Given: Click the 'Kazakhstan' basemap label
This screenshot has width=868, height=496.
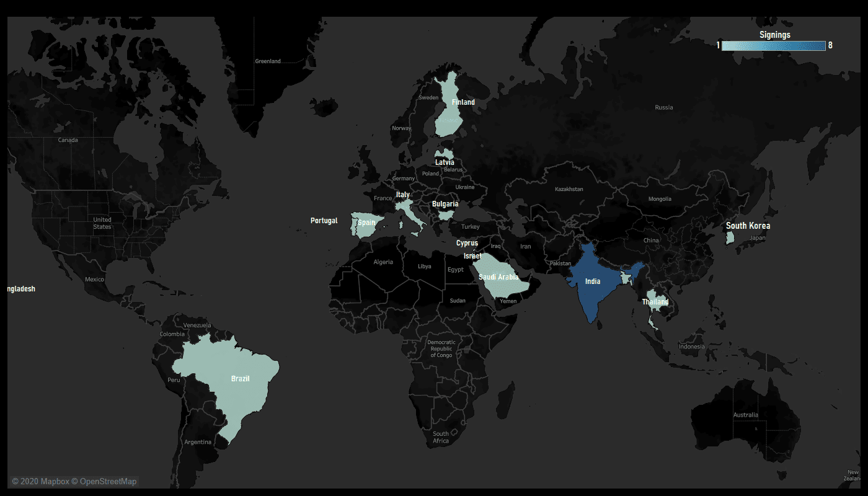Looking at the screenshot, I should coord(569,188).
